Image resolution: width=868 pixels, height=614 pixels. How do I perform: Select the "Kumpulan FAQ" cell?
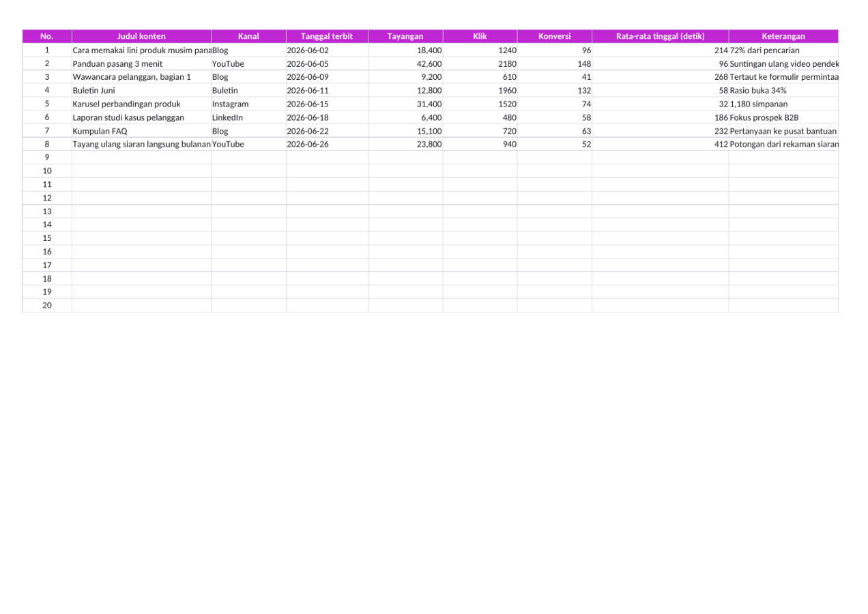point(141,130)
